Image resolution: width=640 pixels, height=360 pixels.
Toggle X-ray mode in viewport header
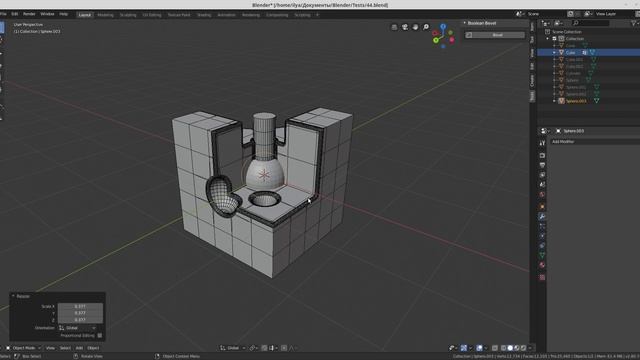[x=495, y=348]
